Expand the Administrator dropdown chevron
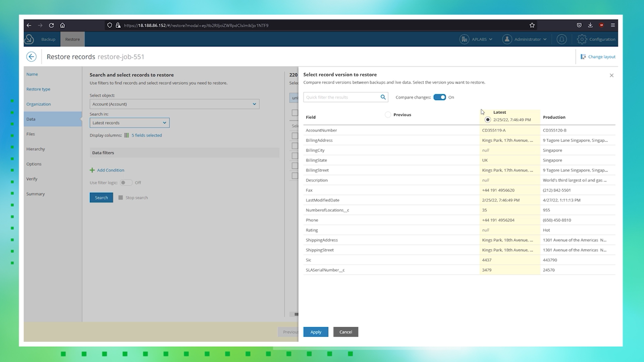 click(x=545, y=39)
